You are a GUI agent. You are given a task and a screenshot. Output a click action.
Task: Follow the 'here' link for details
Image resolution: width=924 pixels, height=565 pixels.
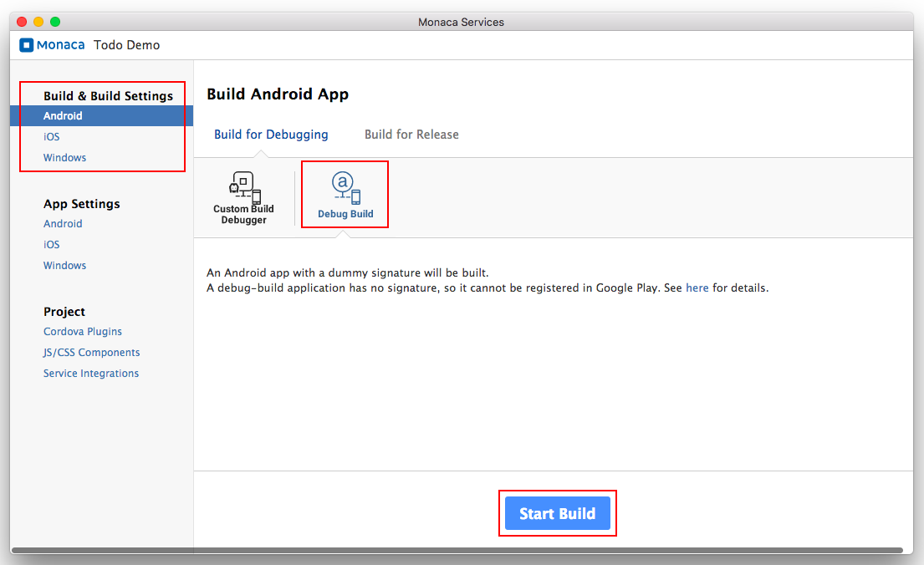pyautogui.click(x=697, y=288)
